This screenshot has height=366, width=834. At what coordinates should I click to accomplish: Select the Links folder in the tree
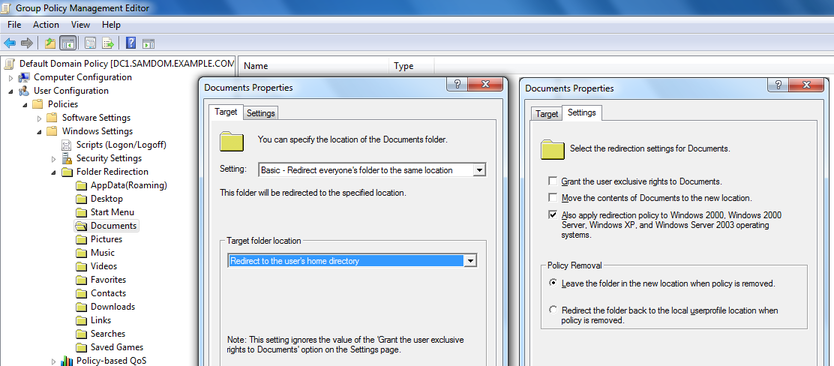coord(101,321)
